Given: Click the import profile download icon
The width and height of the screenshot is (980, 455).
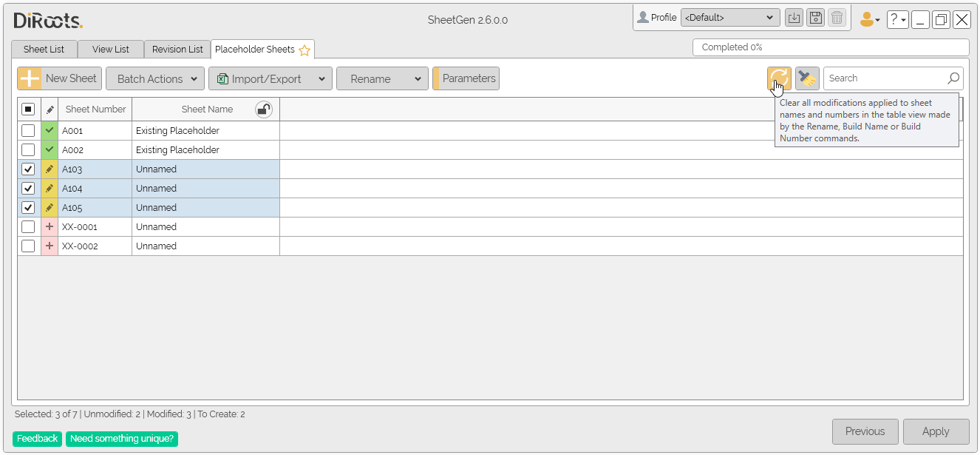Looking at the screenshot, I should click(x=794, y=18).
